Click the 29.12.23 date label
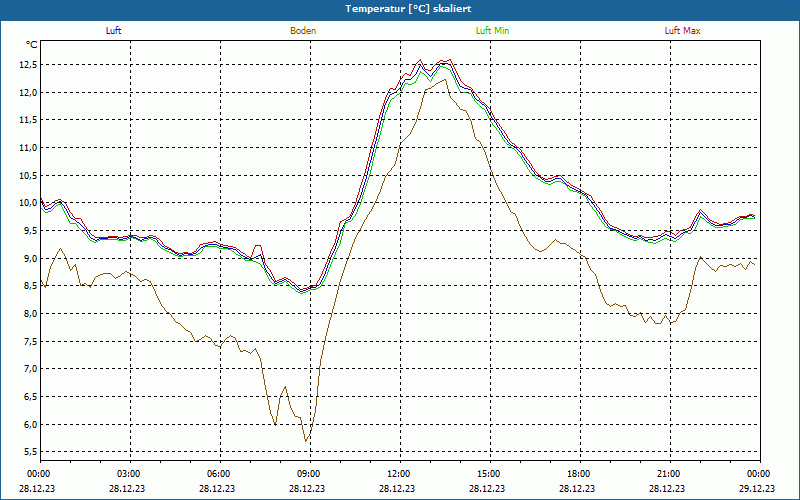Screen dimensions: 800x500 [757, 488]
